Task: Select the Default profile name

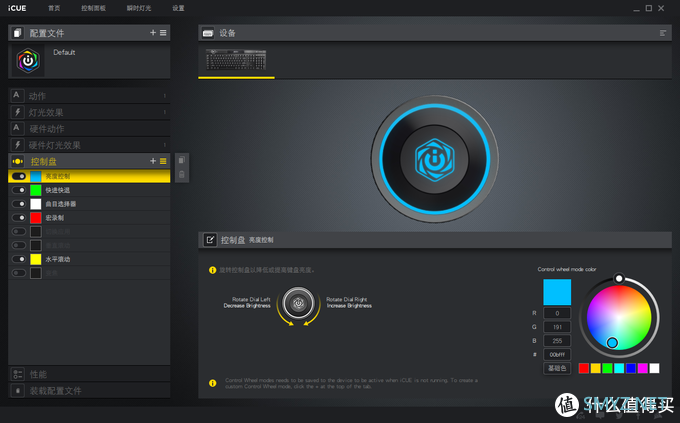Action: pyautogui.click(x=64, y=52)
